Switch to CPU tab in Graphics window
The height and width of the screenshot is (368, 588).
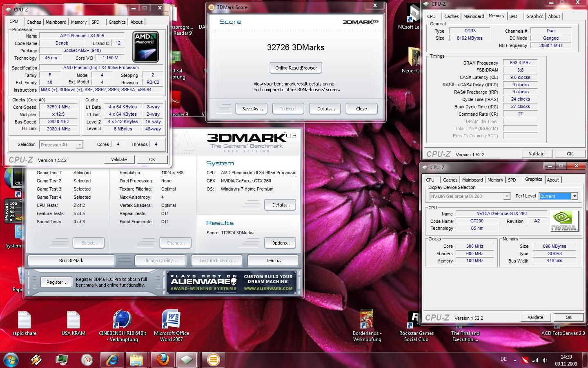(x=430, y=180)
